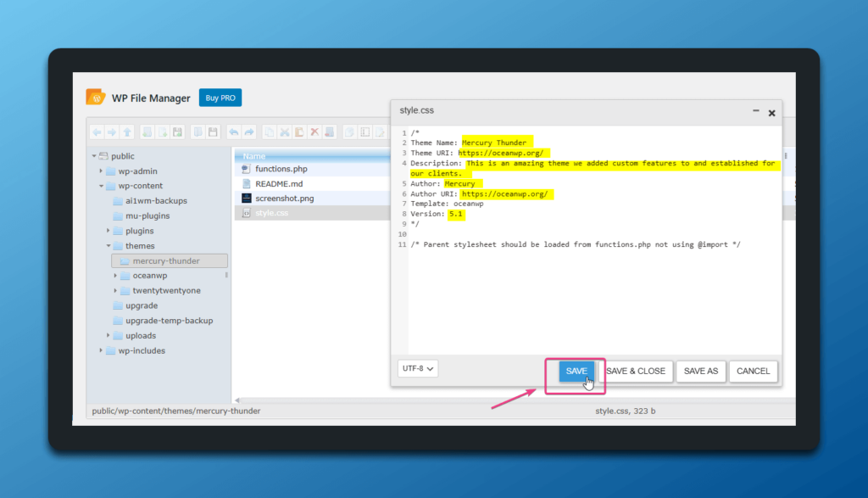Select the mercury-thunder folder in tree
The image size is (868, 498).
click(x=170, y=260)
